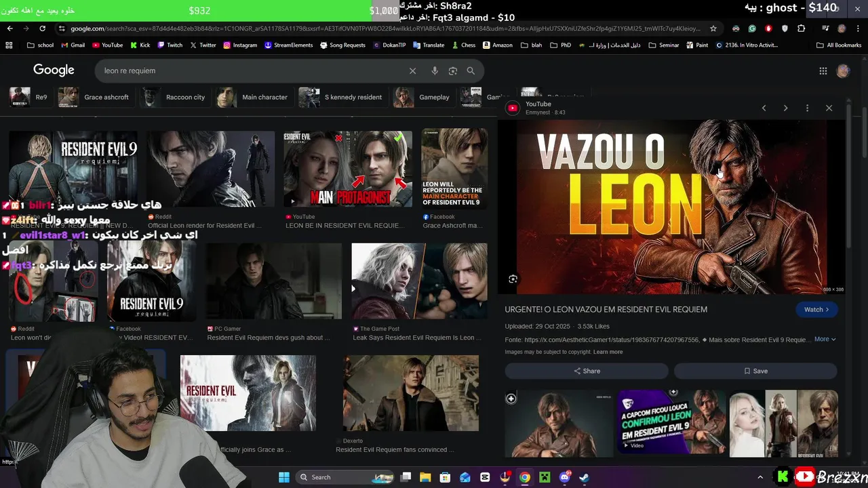This screenshot has height=488, width=868.
Task: Bookmark this page with the star icon
Action: (x=713, y=28)
